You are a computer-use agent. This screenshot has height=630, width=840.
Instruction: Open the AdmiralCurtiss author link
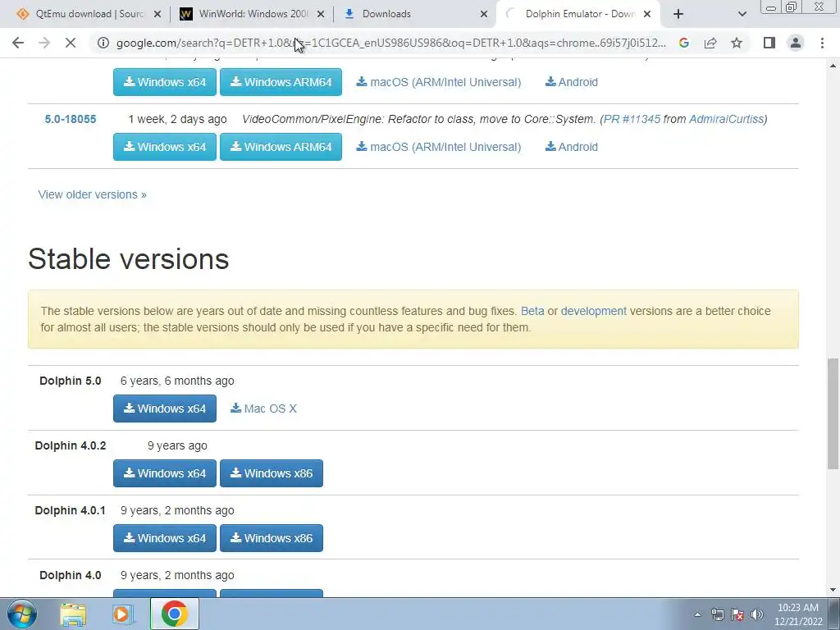point(726,119)
